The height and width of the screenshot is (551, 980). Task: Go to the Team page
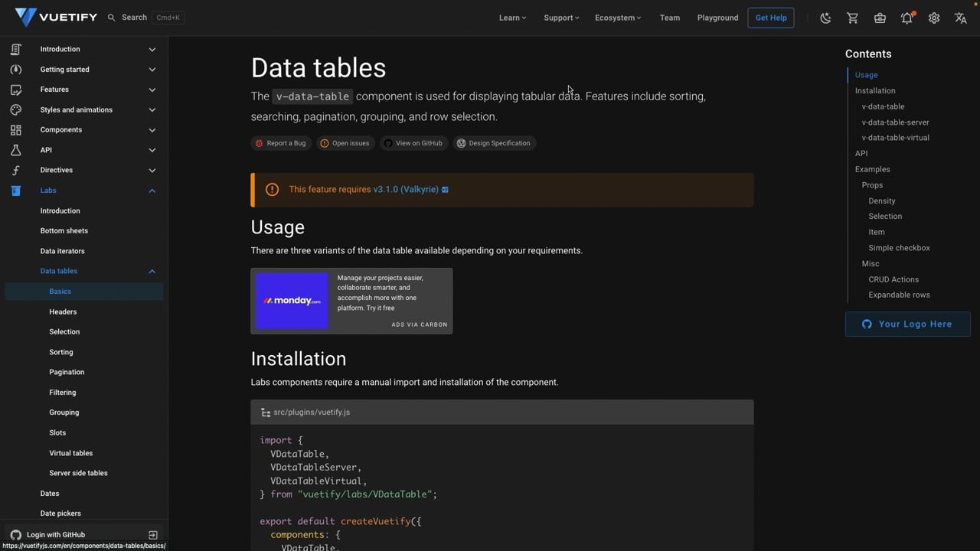[669, 18]
